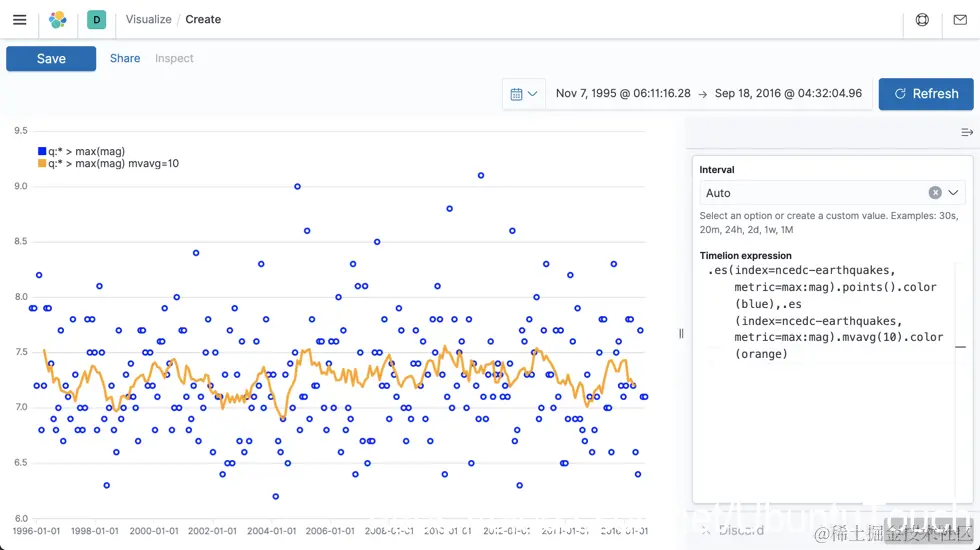Click the Save button
Viewport: 980px width, 550px height.
[x=51, y=59]
